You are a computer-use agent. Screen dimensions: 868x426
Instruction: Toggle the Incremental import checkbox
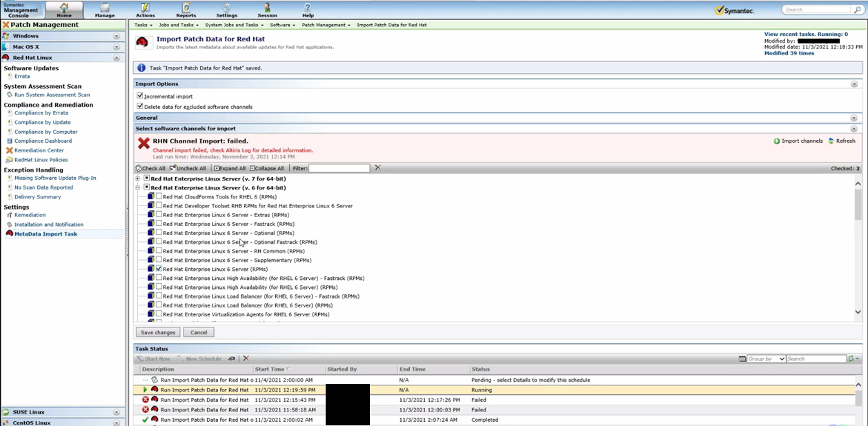[x=140, y=96]
